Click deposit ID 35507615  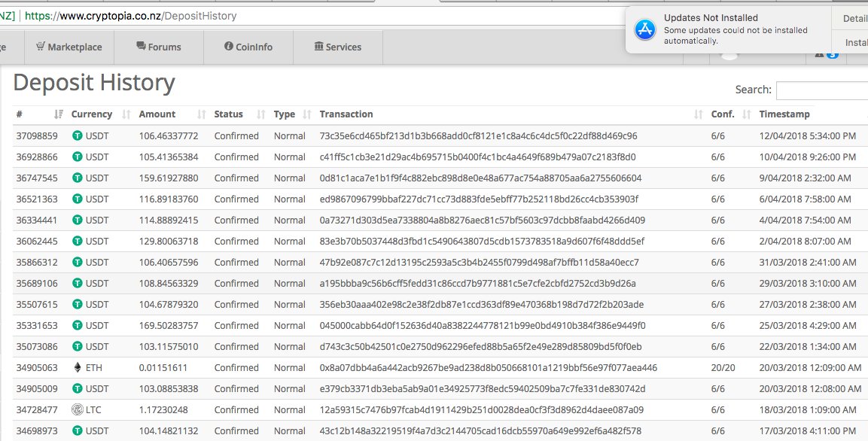[37, 304]
